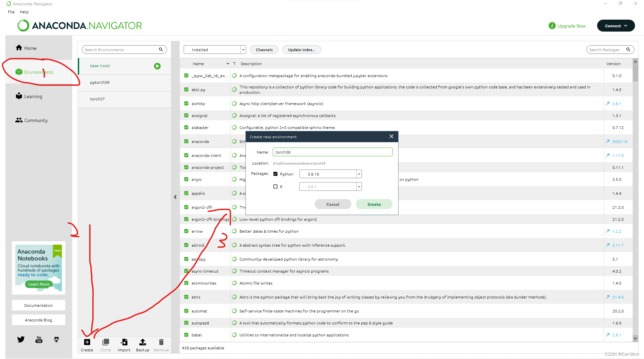Click the upgrade arrow icon for arrow 1.2.2
The image size is (644, 359).
coord(608,231)
